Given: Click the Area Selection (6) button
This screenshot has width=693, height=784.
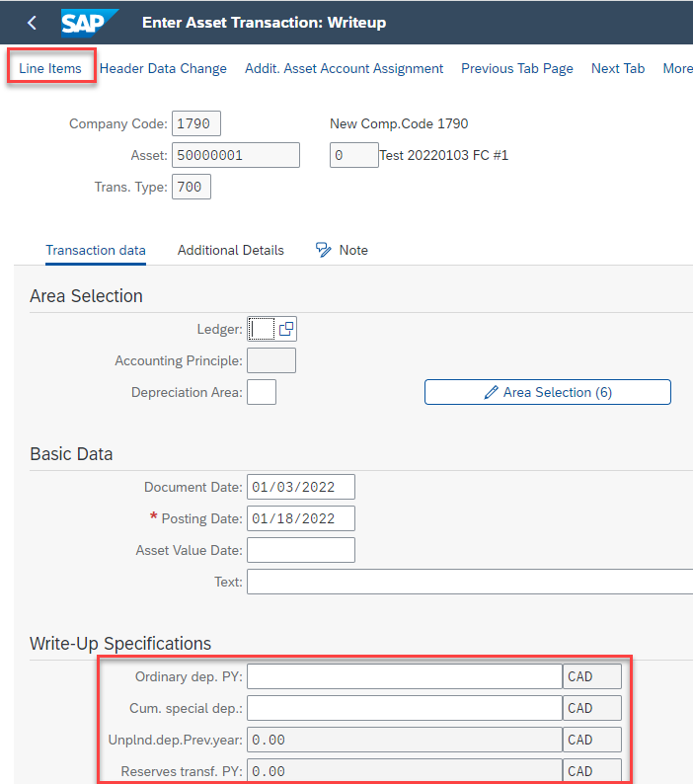Looking at the screenshot, I should click(548, 392).
